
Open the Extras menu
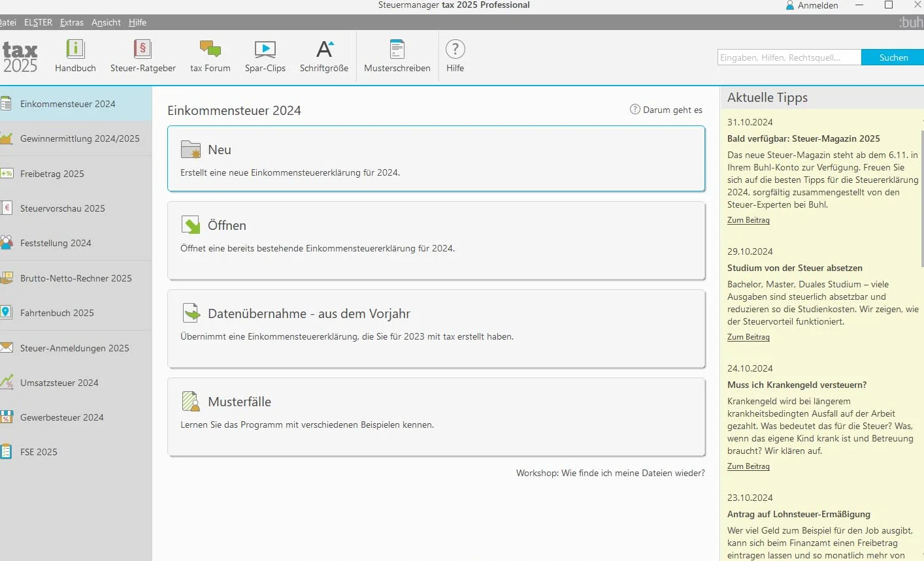(x=72, y=22)
